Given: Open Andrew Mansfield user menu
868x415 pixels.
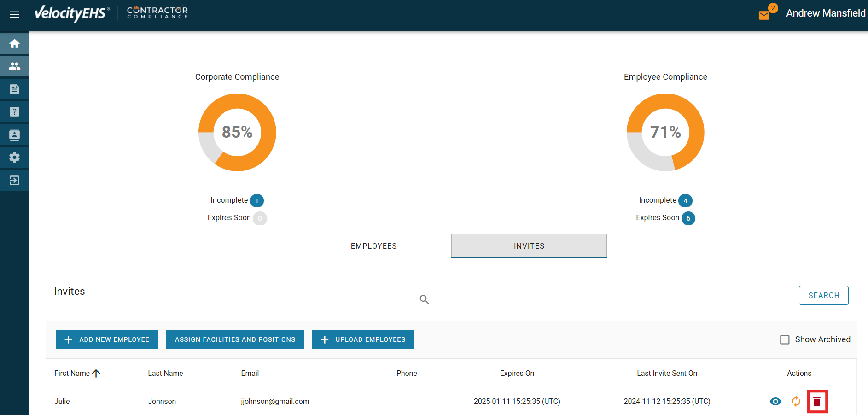Looking at the screenshot, I should (x=825, y=13).
